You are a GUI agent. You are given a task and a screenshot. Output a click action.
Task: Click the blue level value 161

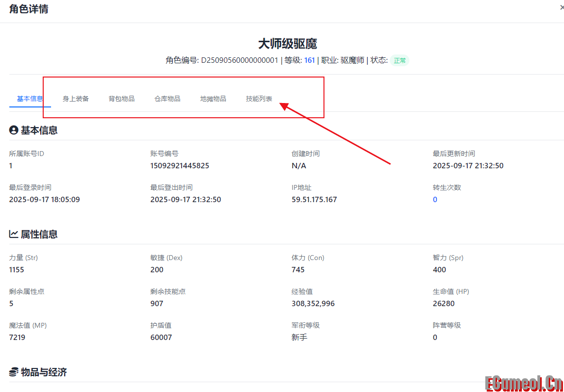[309, 60]
